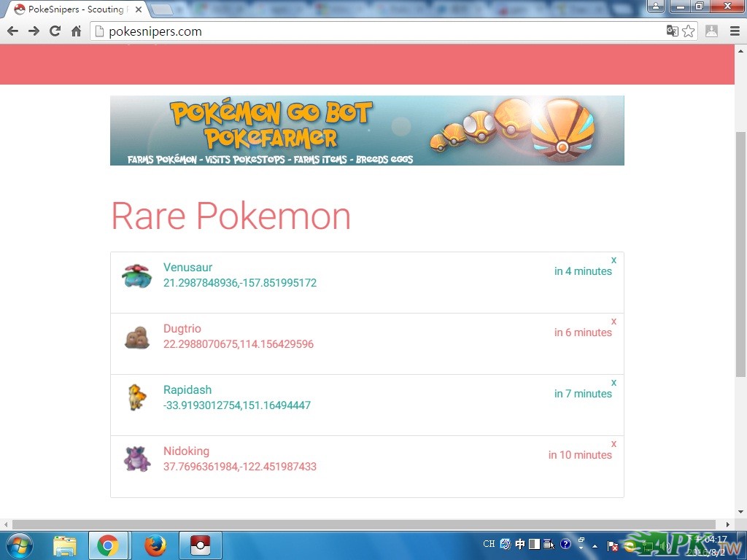The width and height of the screenshot is (747, 560).
Task: Open Google Translate icon in the address bar
Action: [x=672, y=31]
